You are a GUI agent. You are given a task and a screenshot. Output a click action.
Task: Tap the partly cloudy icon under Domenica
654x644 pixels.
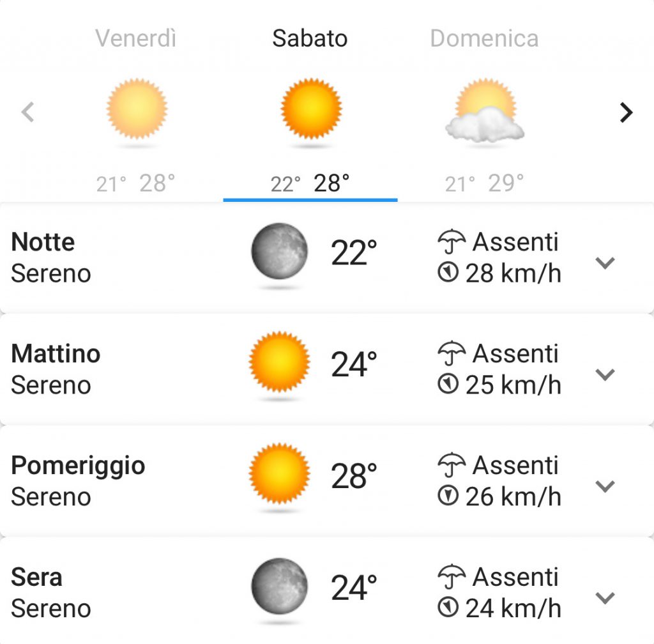(x=485, y=110)
